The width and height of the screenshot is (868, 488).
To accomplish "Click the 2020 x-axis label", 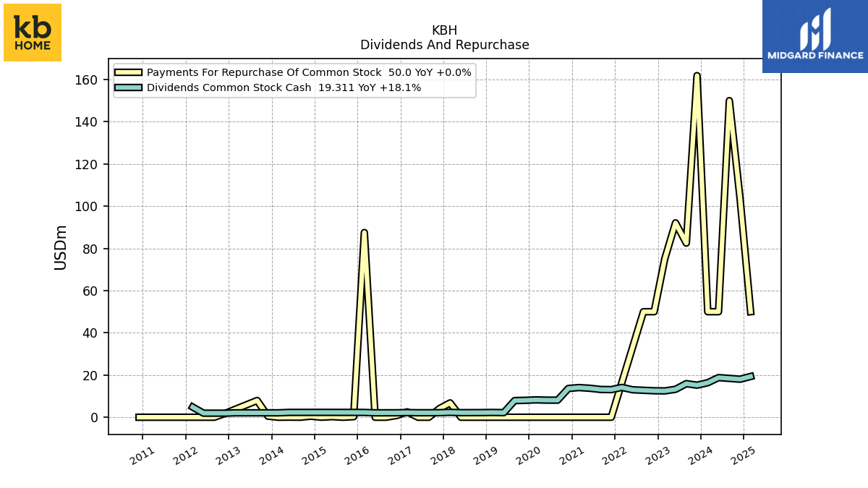I will pos(528,456).
